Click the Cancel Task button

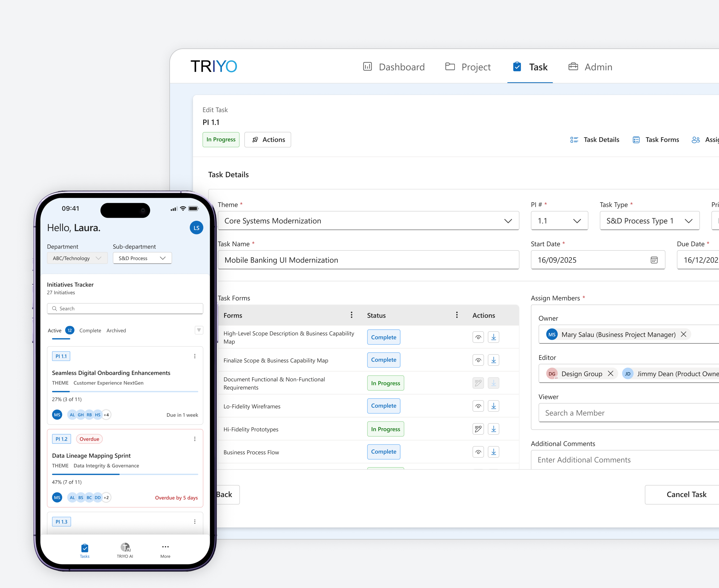tap(687, 494)
